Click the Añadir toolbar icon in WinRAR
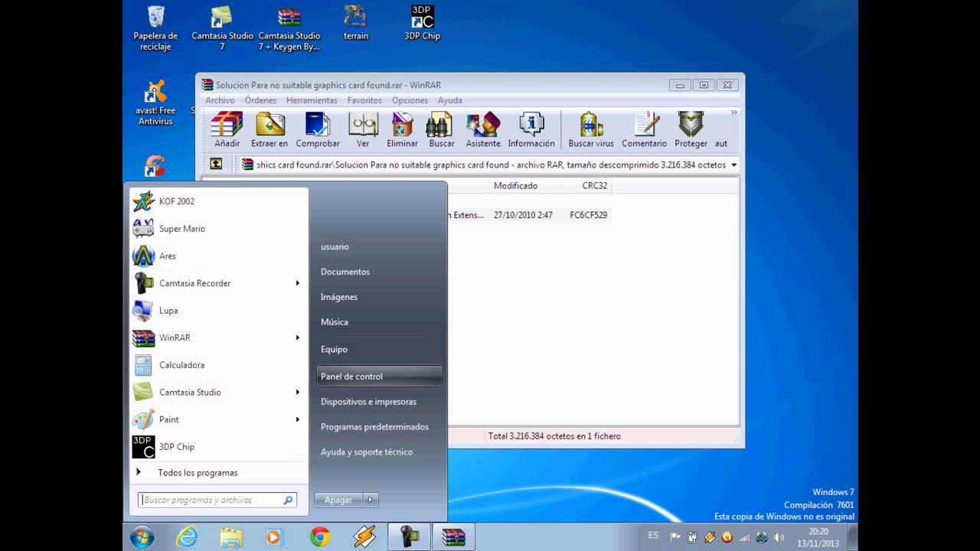980x551 pixels. [x=227, y=129]
